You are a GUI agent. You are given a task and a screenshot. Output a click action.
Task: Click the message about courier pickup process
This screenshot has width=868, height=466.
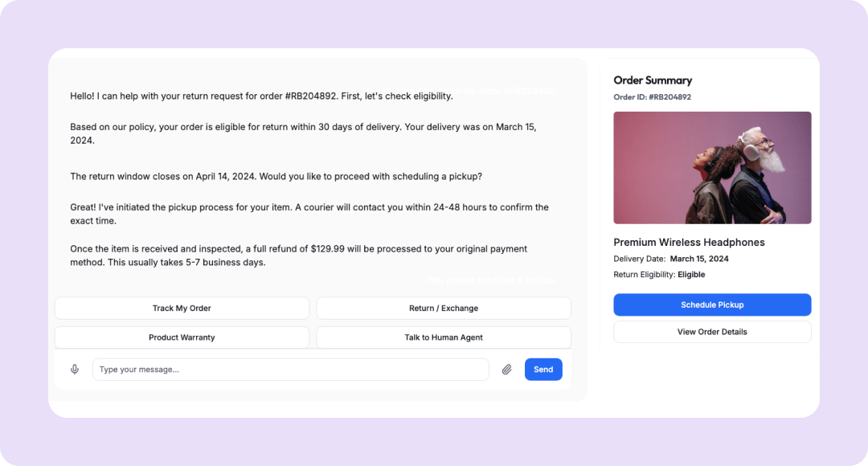(309, 214)
